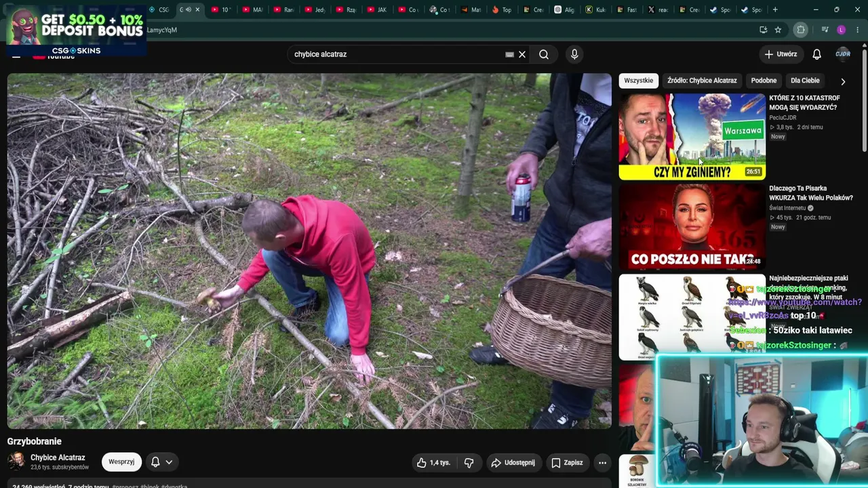The width and height of the screenshot is (868, 488).
Task: Open a new browser tab
Action: click(x=775, y=9)
